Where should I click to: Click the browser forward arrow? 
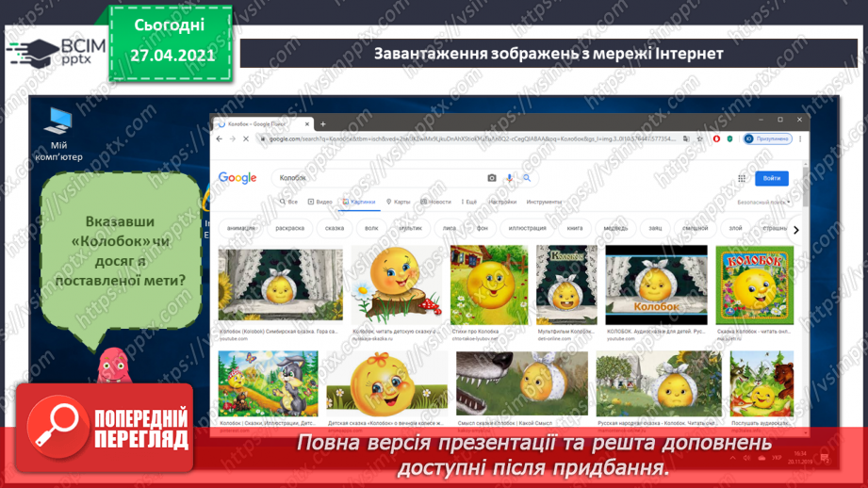click(x=233, y=138)
